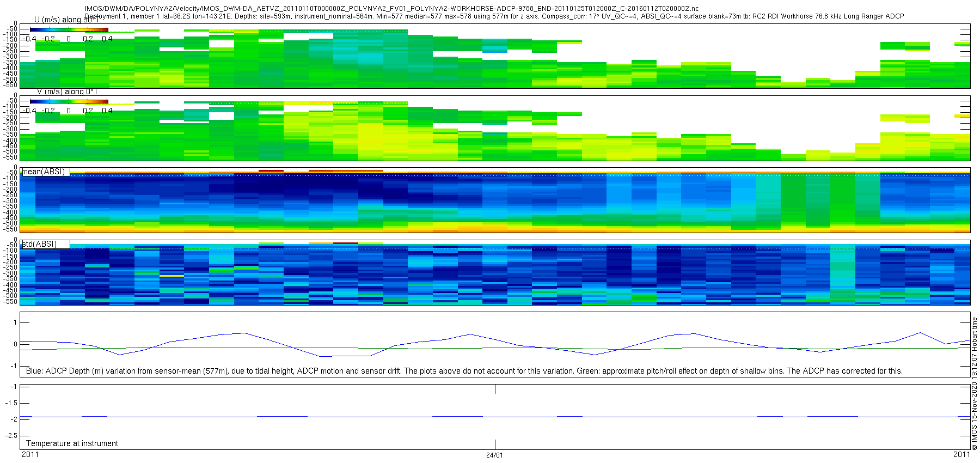Click the U velocity color bar

pos(69,29)
